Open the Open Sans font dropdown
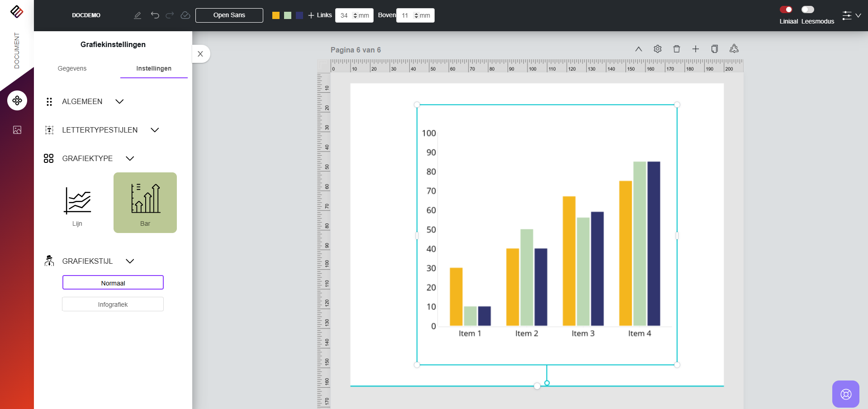868x409 pixels. pyautogui.click(x=229, y=15)
